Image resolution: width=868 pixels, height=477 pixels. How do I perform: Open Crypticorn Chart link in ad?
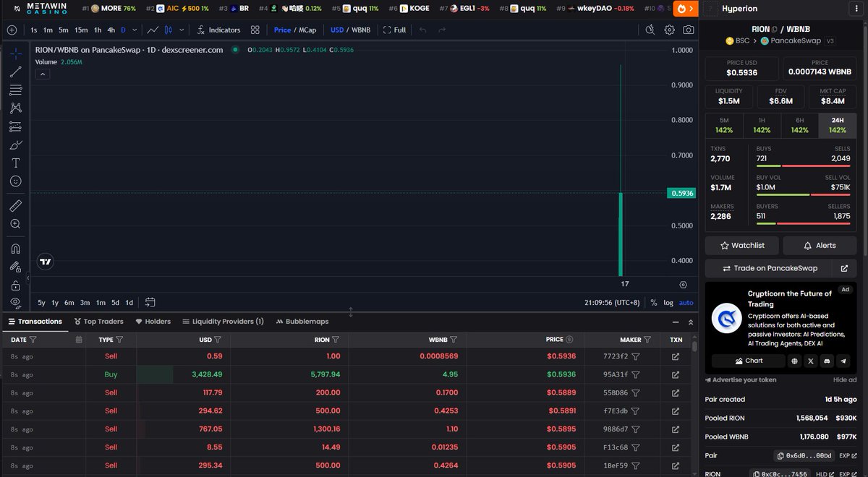[749, 361]
